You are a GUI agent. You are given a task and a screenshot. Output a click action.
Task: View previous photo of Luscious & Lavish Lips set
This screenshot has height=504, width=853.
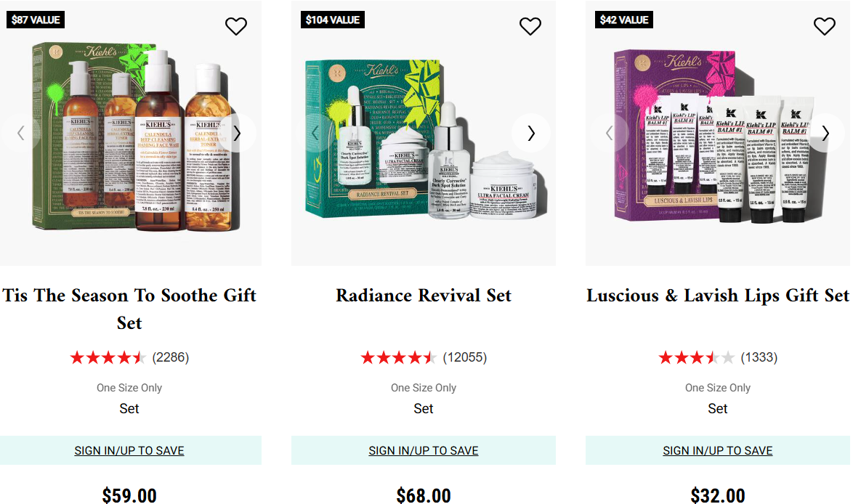(609, 133)
